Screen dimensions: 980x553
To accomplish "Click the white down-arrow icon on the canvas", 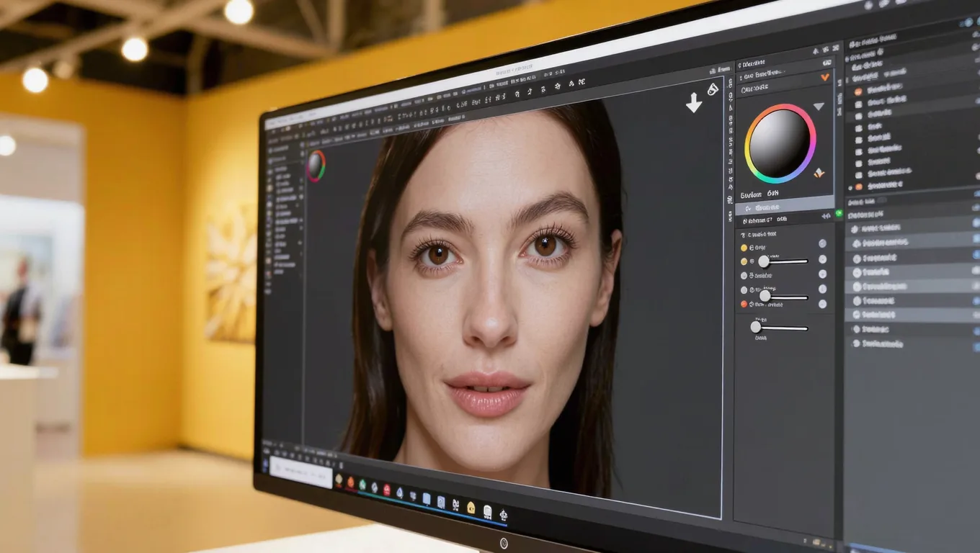I will click(693, 103).
